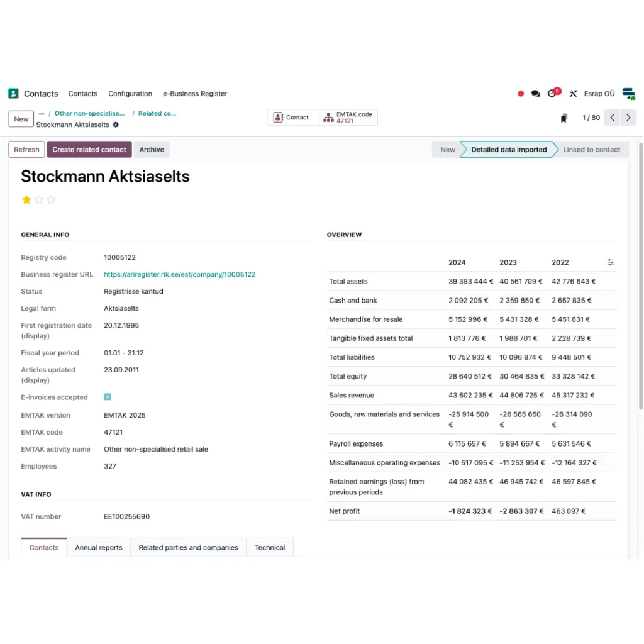Viewport: 644px width, 644px height.
Task: Go to Other non-specialise... breadcrumb
Action: pos(89,113)
